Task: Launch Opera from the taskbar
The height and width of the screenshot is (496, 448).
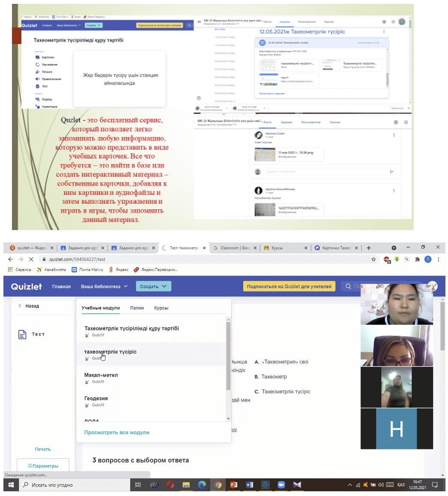Action: 170,484
